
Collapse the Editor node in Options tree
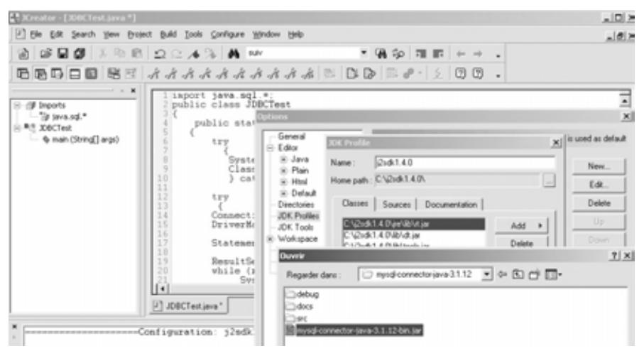point(271,148)
